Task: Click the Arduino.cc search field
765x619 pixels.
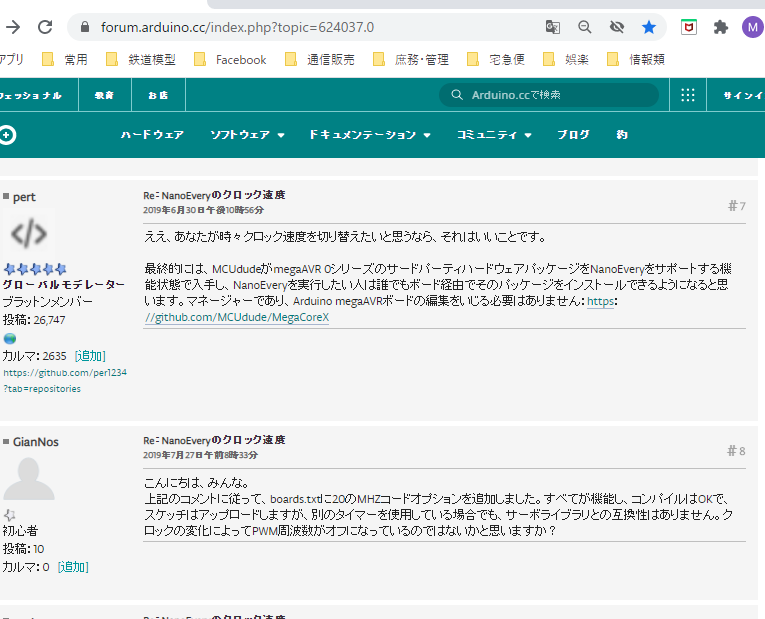Action: click(x=549, y=95)
